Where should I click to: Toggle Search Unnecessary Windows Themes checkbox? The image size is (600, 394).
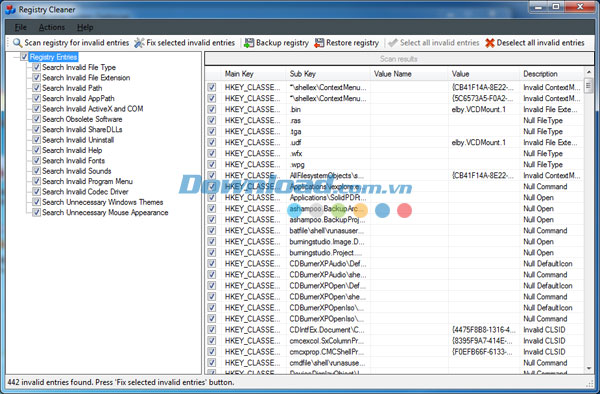click(x=36, y=202)
